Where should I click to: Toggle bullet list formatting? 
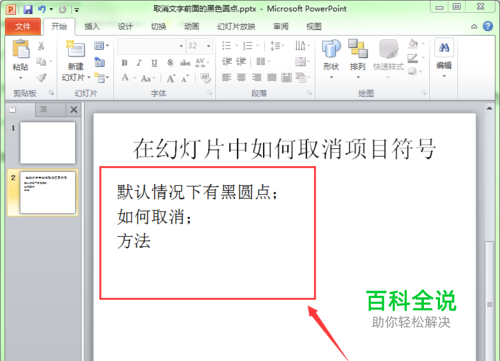(x=227, y=45)
